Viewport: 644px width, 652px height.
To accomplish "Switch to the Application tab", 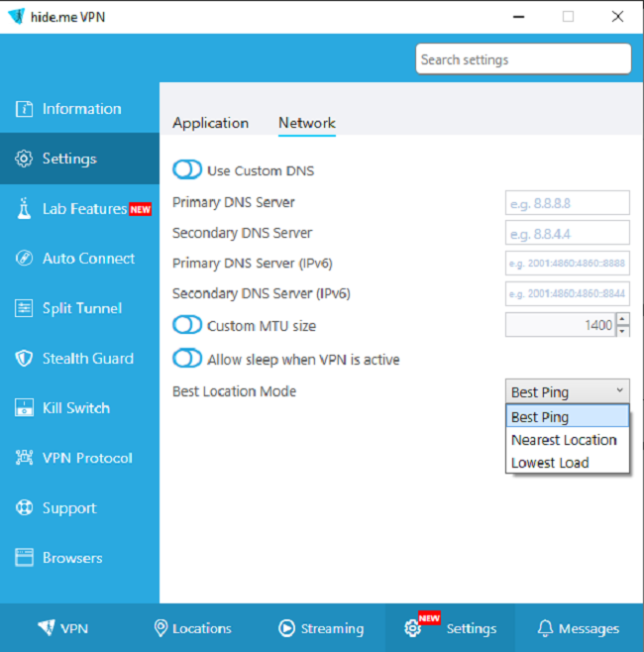I will [210, 123].
